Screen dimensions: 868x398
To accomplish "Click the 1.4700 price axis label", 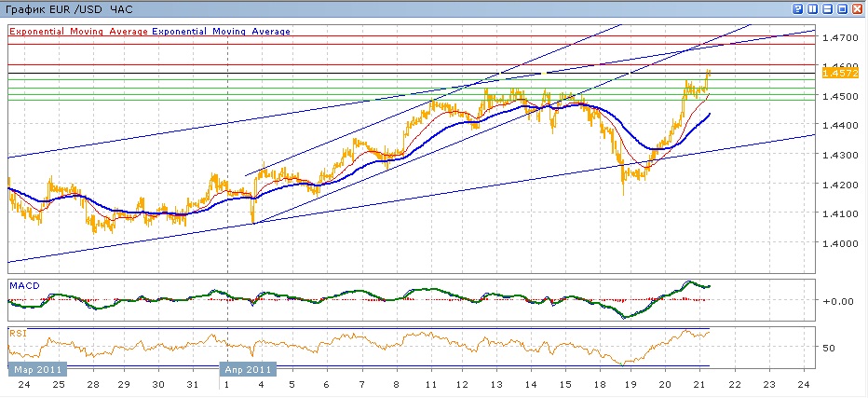I will click(840, 37).
